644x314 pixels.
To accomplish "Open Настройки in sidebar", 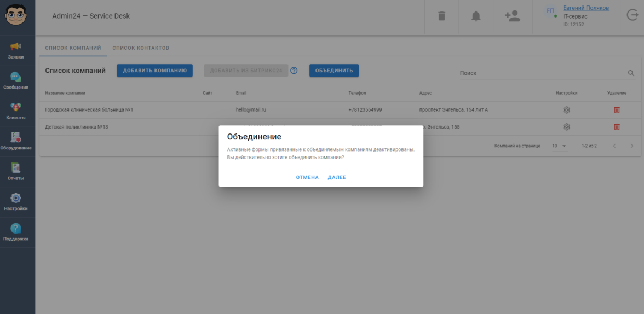I will tap(16, 202).
